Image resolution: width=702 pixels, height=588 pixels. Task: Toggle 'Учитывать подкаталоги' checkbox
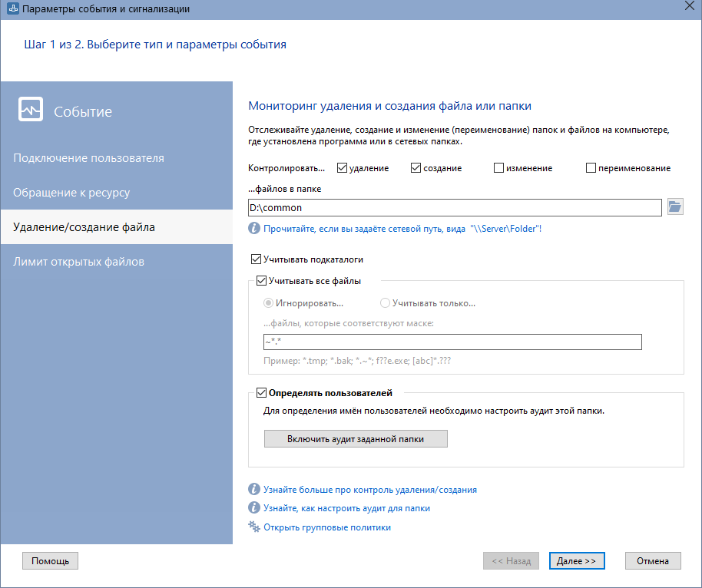(257, 259)
